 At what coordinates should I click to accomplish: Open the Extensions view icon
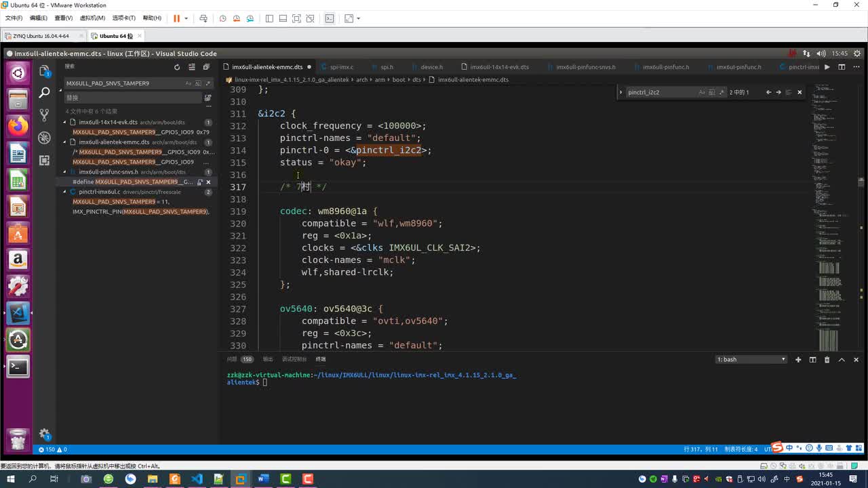point(45,160)
